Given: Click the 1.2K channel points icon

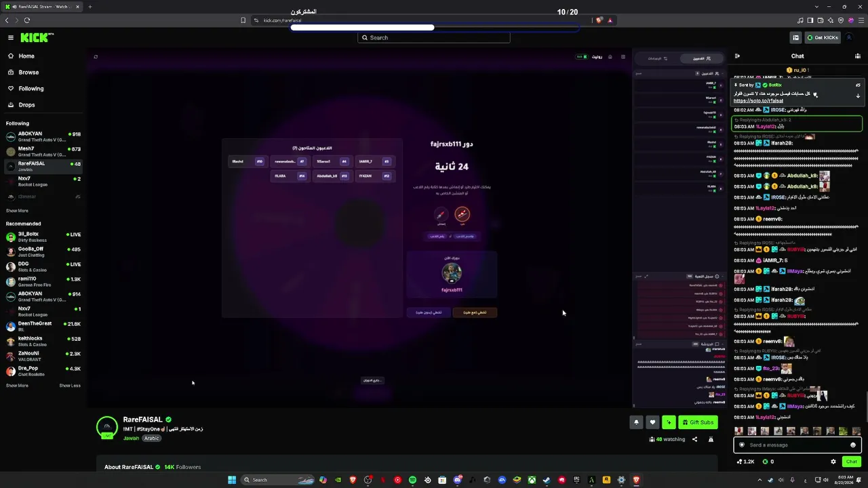Looking at the screenshot, I should (745, 462).
